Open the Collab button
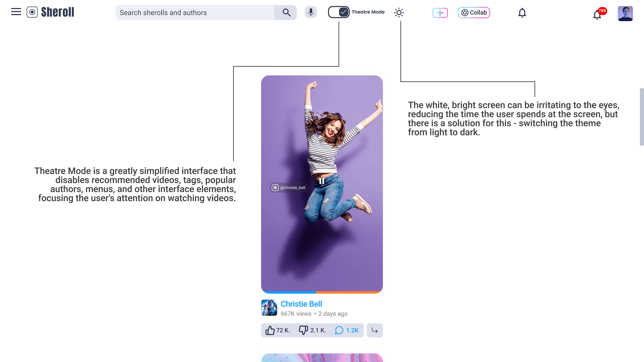This screenshot has width=644, height=362. (x=474, y=13)
